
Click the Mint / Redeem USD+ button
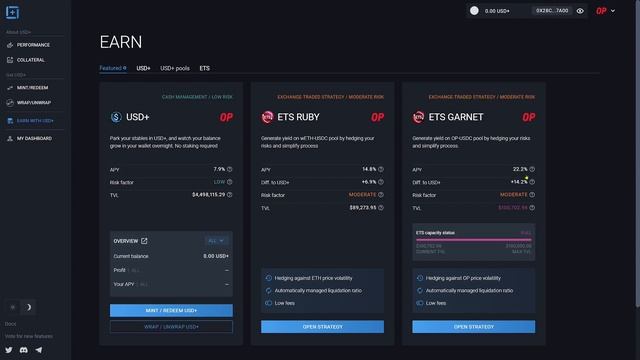[x=171, y=310]
